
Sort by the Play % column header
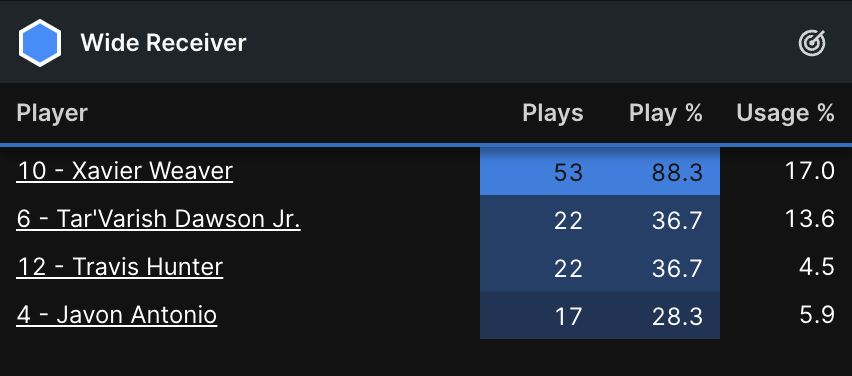[x=666, y=113]
